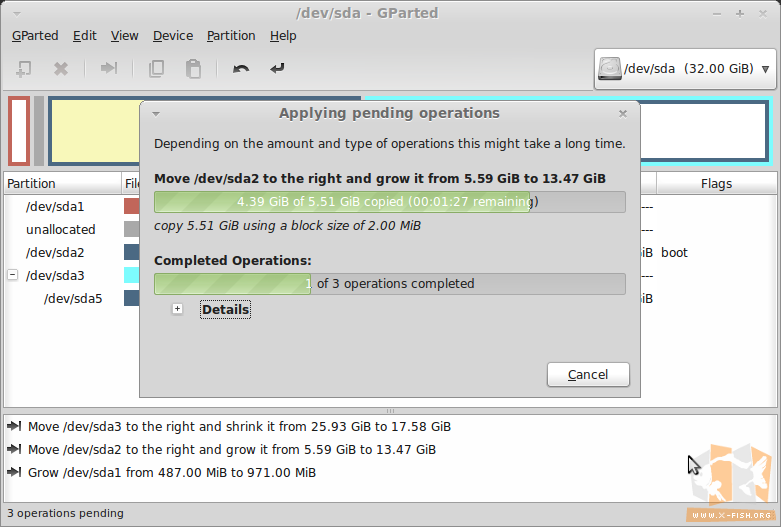The image size is (781, 527).
Task: Select the yellow /dev/sda2 block in disk map
Action: 95,131
